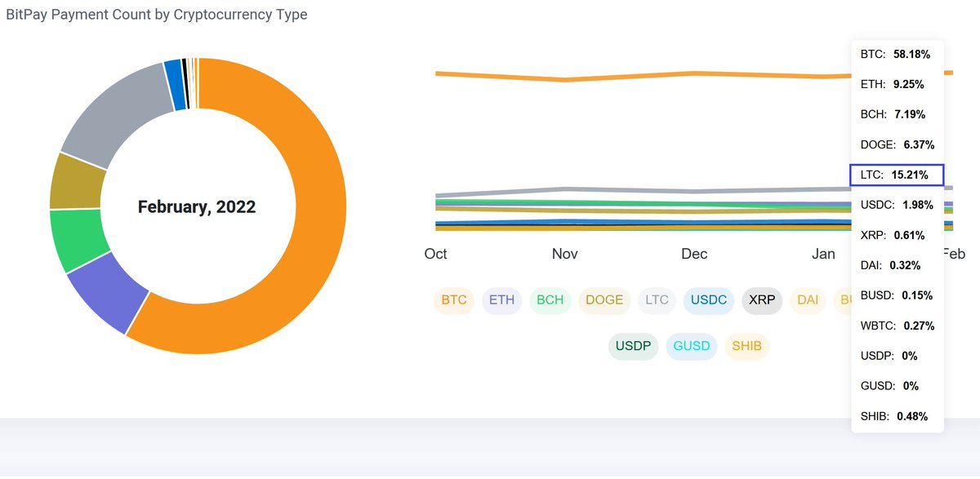Toggle the BCH legend pill
980x479 pixels.
click(550, 300)
